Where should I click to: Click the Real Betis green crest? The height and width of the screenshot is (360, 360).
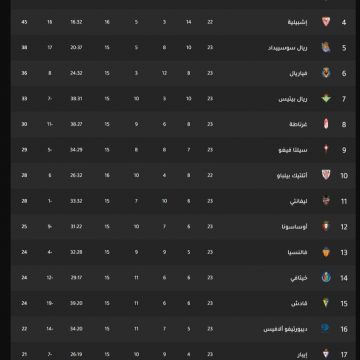click(326, 99)
